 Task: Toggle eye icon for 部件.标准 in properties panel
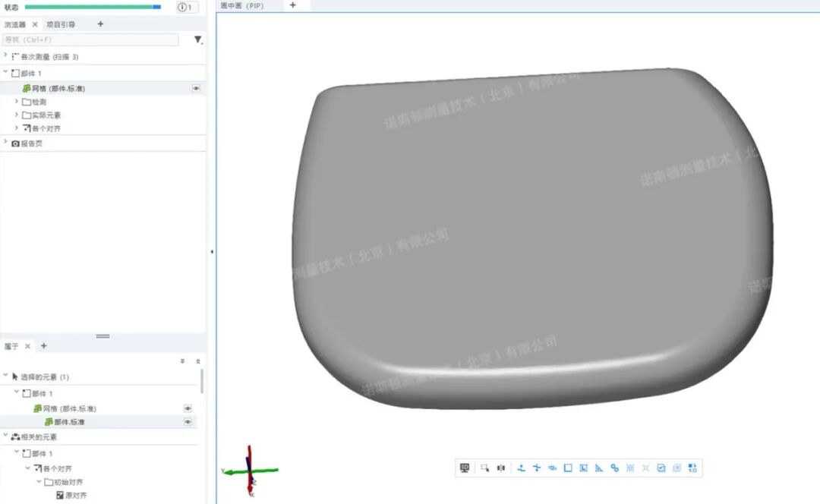click(188, 421)
